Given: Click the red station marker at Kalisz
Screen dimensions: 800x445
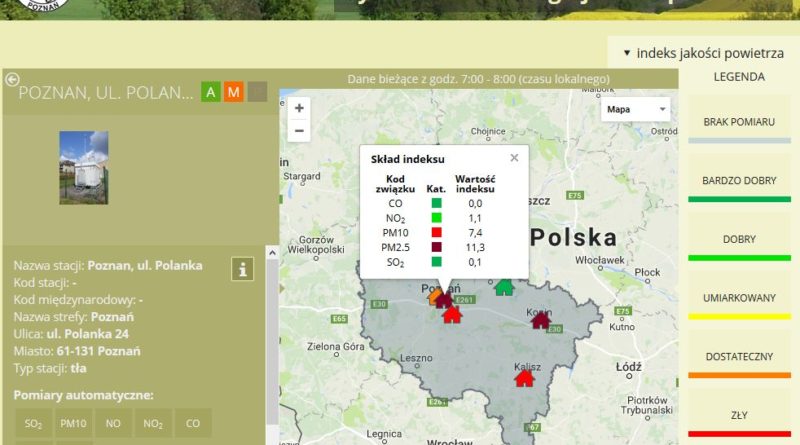Looking at the screenshot, I should 524,377.
